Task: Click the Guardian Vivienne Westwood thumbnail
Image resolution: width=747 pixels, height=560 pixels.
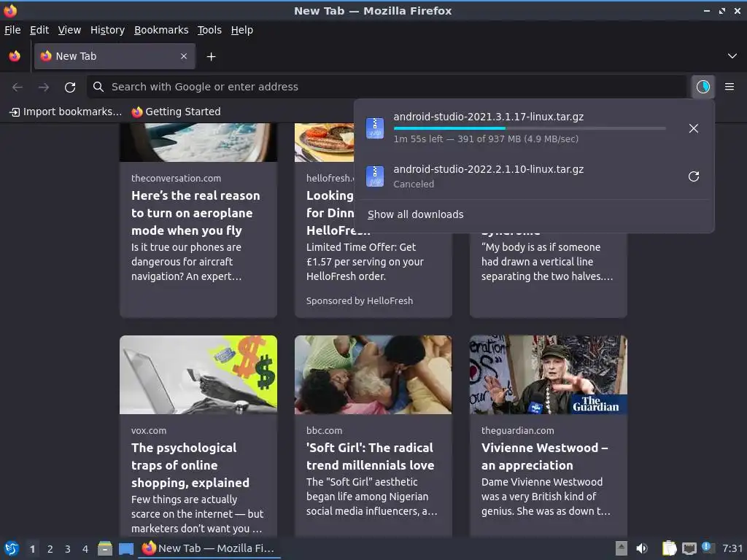Action: coord(549,375)
